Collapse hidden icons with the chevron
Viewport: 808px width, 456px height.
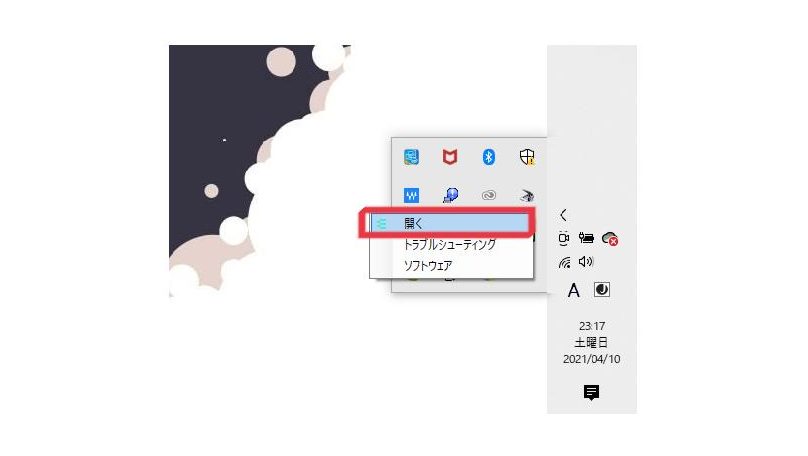coord(563,215)
